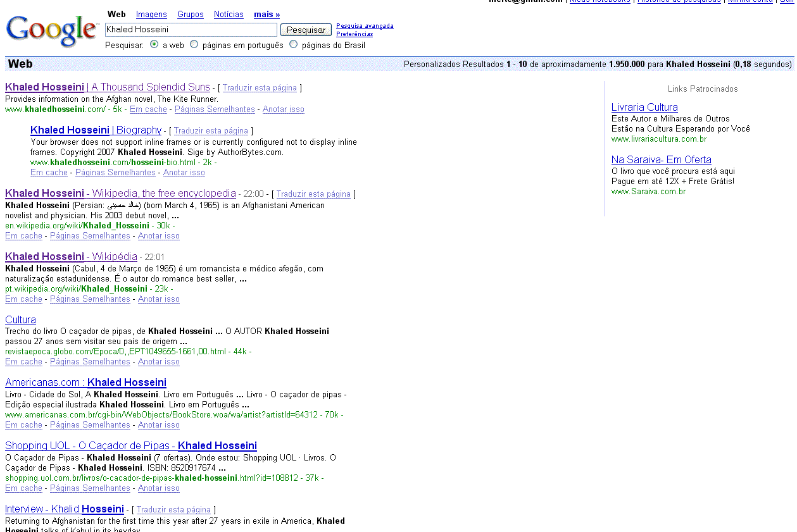Screen dimensions: 797x532
Task: Open the 'A Thousand Splendid Suns' result
Action: click(x=108, y=87)
